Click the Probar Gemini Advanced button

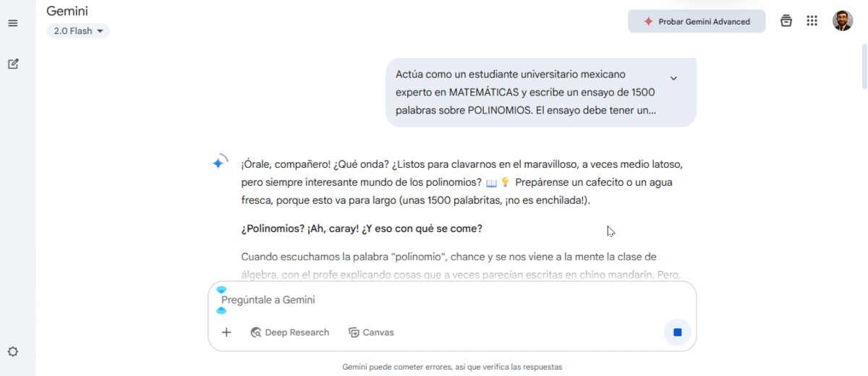click(697, 22)
